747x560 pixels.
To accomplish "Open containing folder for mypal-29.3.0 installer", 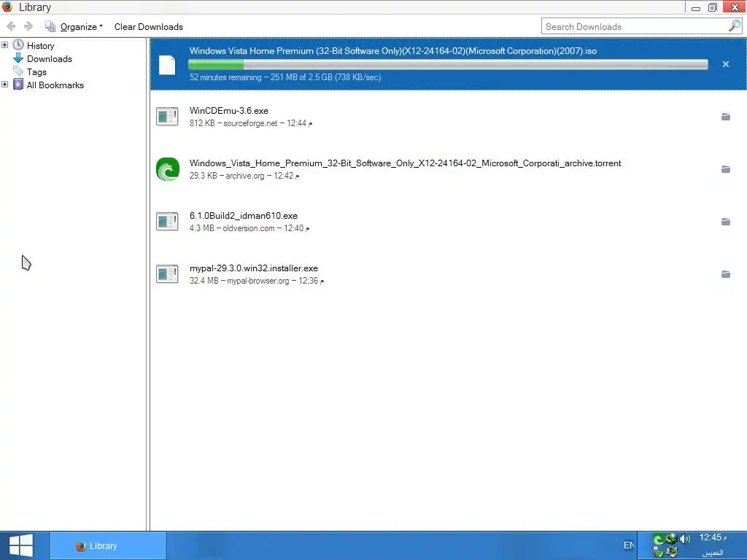I will [726, 274].
